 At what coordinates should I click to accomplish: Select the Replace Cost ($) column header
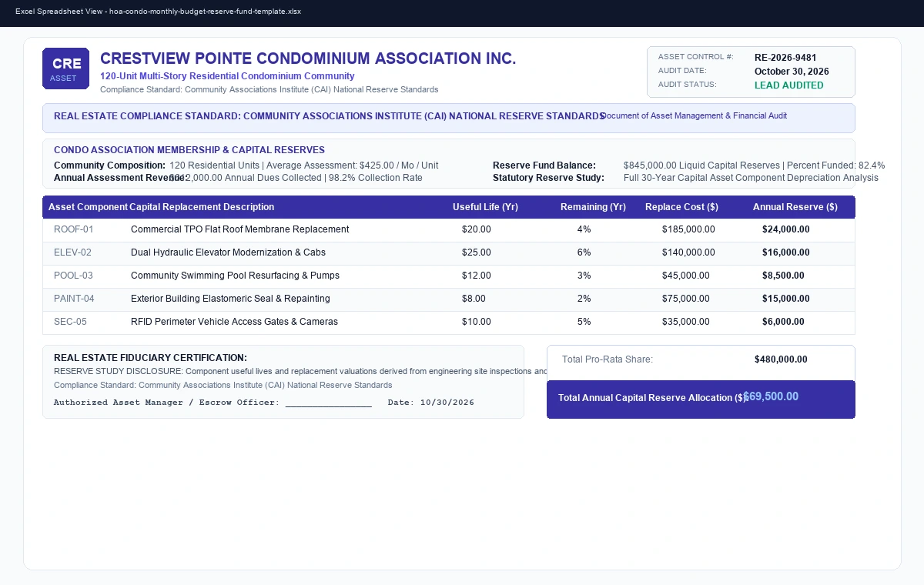click(x=681, y=207)
